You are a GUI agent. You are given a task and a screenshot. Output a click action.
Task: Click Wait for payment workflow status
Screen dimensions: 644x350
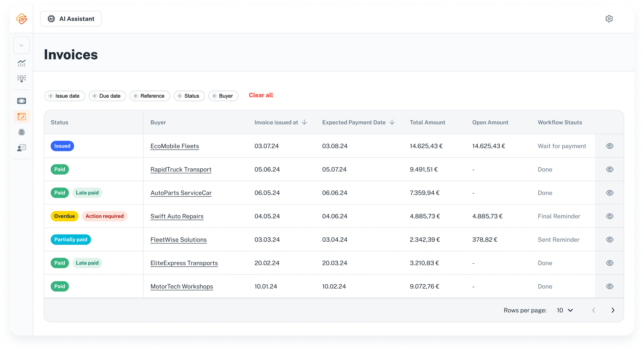click(x=562, y=146)
